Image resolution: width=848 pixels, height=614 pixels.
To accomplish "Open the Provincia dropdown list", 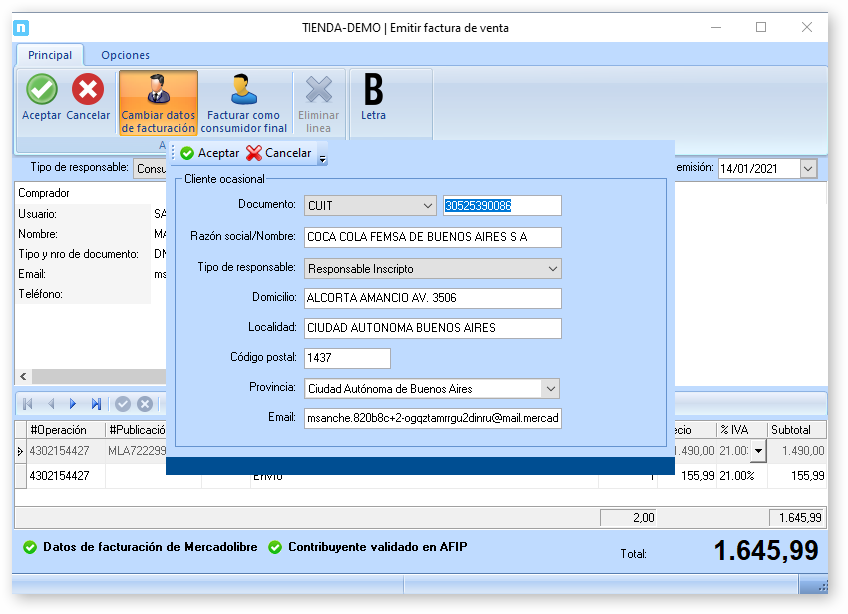I will point(549,388).
